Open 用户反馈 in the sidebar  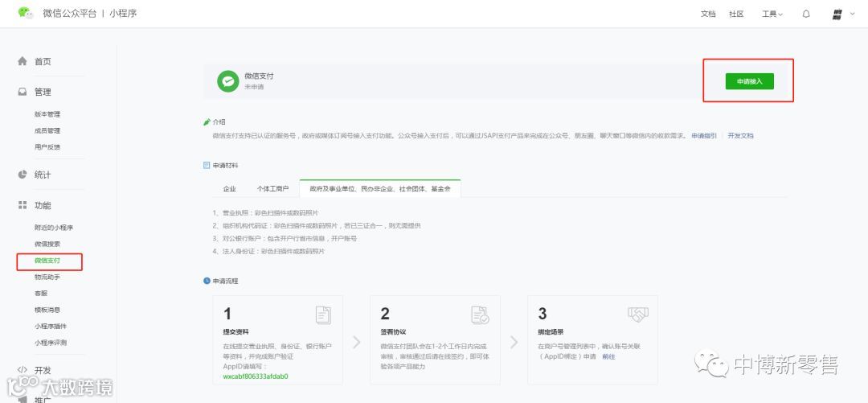(x=47, y=147)
